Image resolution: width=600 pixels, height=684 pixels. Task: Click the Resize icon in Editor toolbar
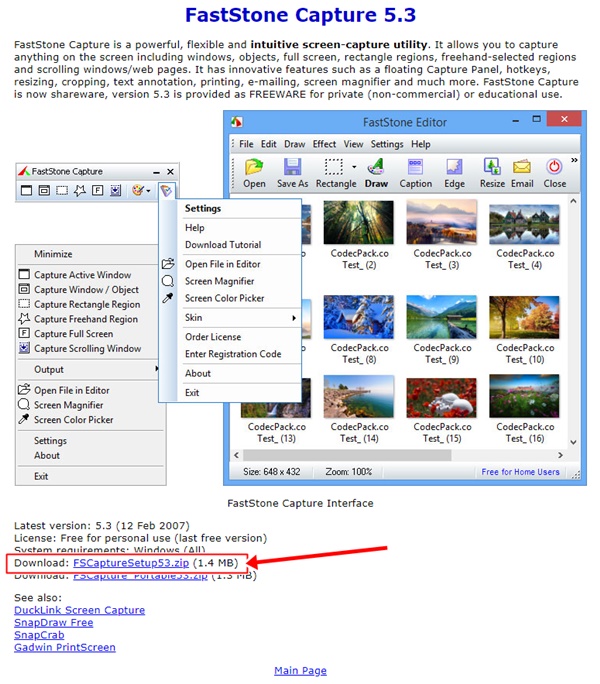(492, 167)
